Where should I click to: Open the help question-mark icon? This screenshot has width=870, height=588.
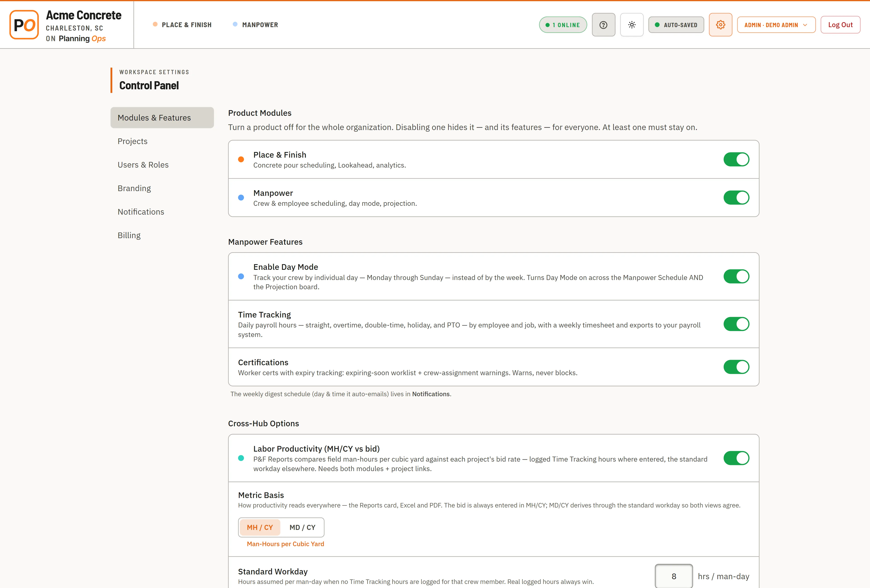pyautogui.click(x=603, y=25)
